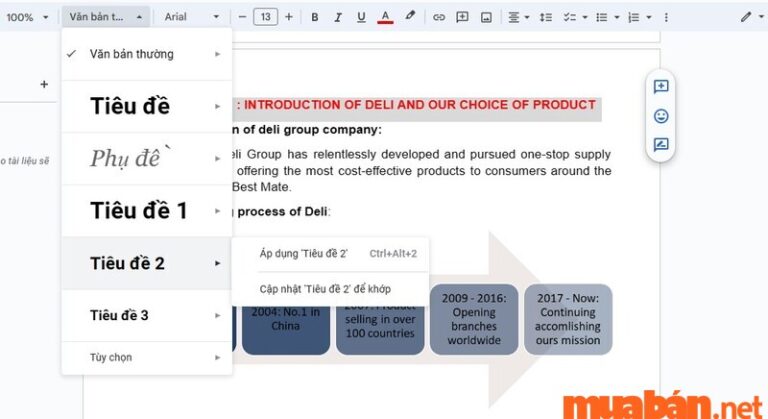
Task: Open the Arial font dropdown
Action: tap(192, 17)
